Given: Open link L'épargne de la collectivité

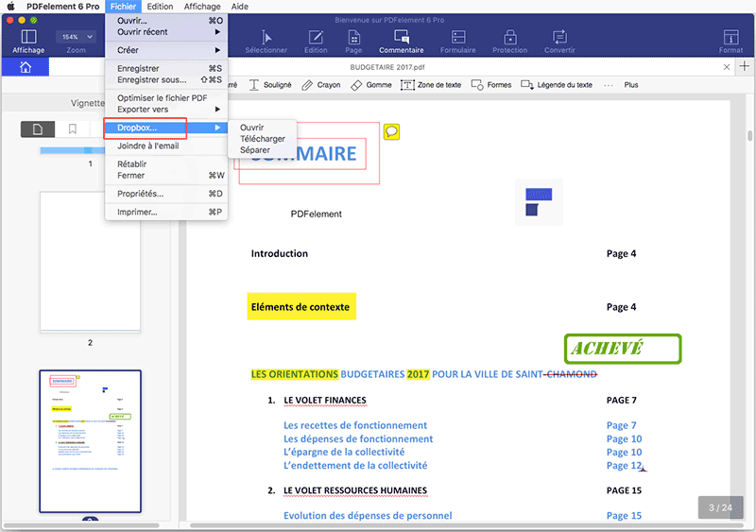Looking at the screenshot, I should [x=344, y=452].
